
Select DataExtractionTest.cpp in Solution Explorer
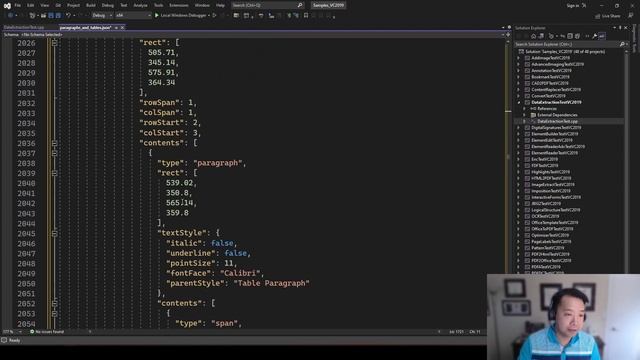557,122
